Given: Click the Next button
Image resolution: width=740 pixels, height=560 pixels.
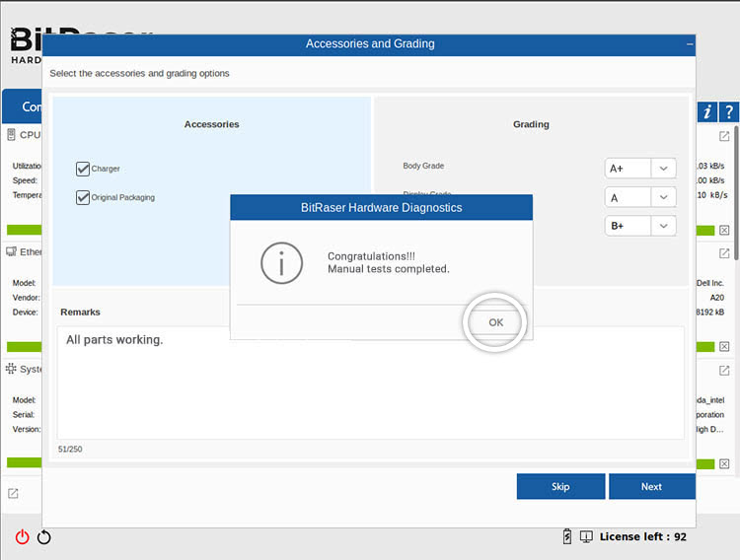Looking at the screenshot, I should [x=651, y=486].
